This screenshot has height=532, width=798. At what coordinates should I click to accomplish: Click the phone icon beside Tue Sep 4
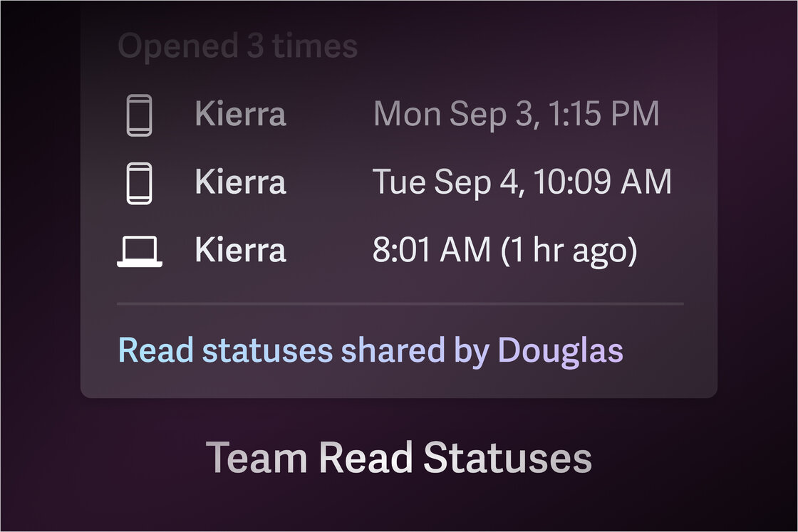tap(139, 183)
